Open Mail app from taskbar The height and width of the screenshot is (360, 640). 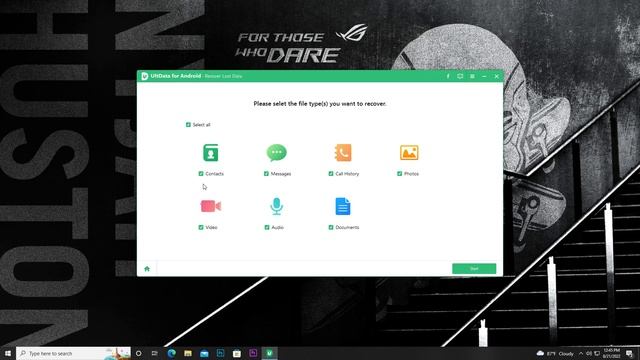(x=204, y=353)
